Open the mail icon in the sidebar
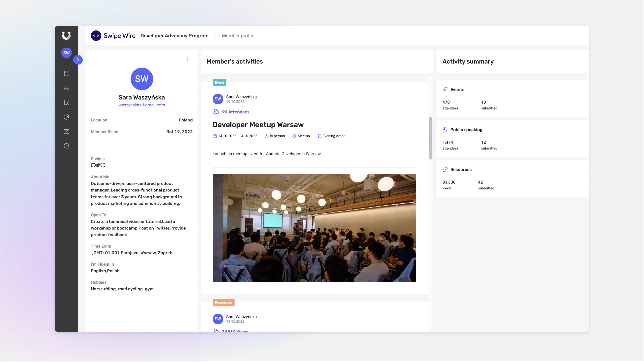The height and width of the screenshot is (362, 644). [67, 131]
